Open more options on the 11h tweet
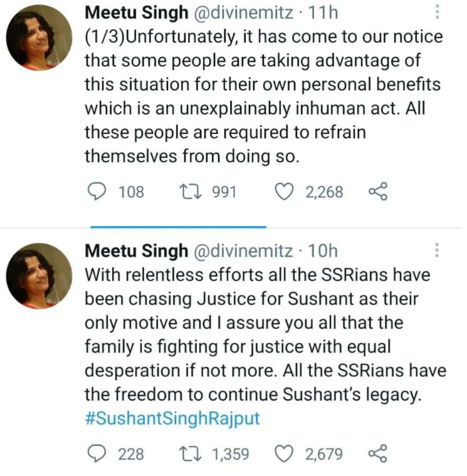Screen dimensions: 467x476 pos(437,11)
